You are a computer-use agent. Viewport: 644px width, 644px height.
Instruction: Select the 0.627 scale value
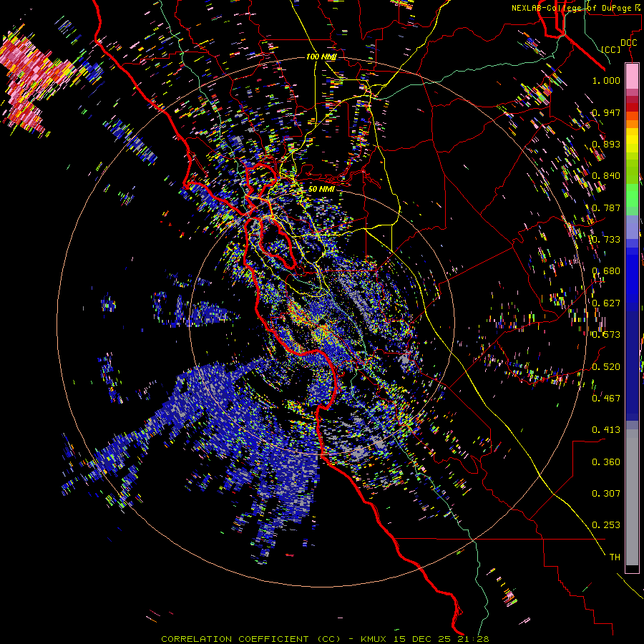pos(606,303)
